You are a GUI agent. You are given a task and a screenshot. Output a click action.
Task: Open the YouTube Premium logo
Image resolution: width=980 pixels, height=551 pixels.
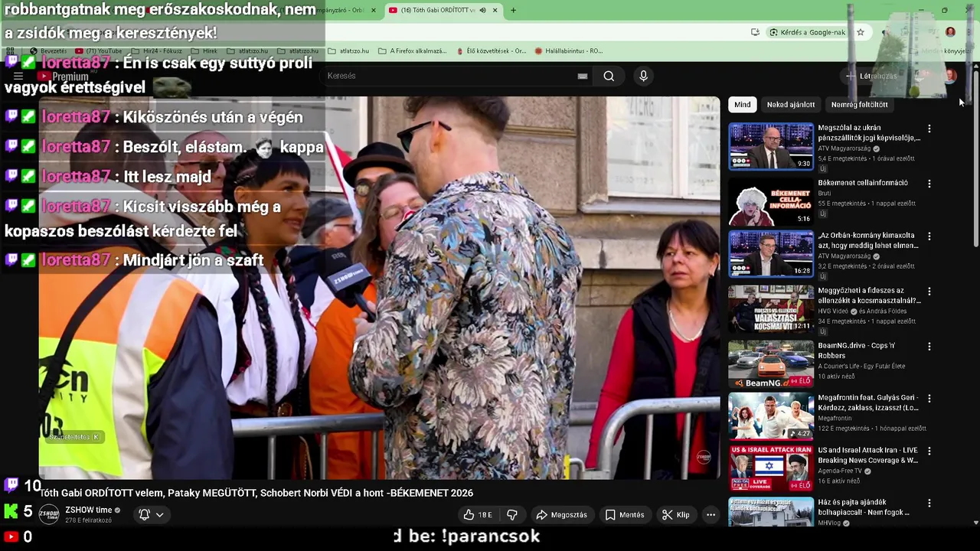(64, 77)
